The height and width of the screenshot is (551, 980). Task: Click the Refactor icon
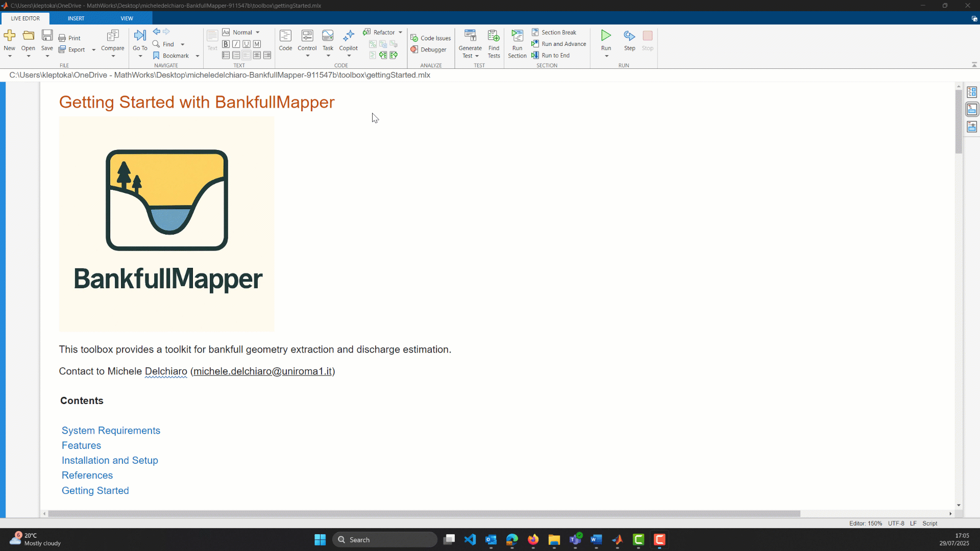coord(367,32)
